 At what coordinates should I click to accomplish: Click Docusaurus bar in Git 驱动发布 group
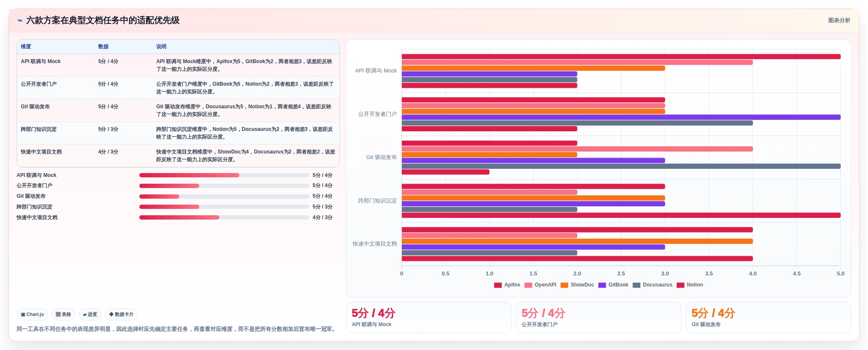pyautogui.click(x=621, y=166)
